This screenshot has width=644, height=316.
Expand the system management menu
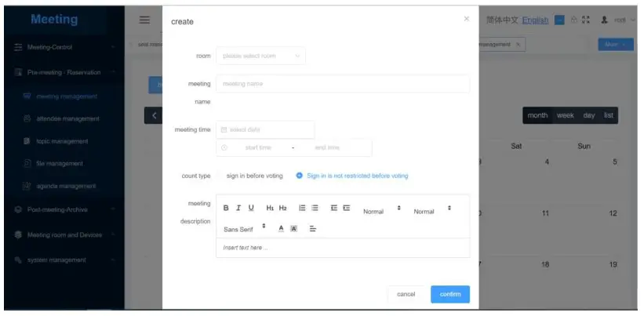63,260
